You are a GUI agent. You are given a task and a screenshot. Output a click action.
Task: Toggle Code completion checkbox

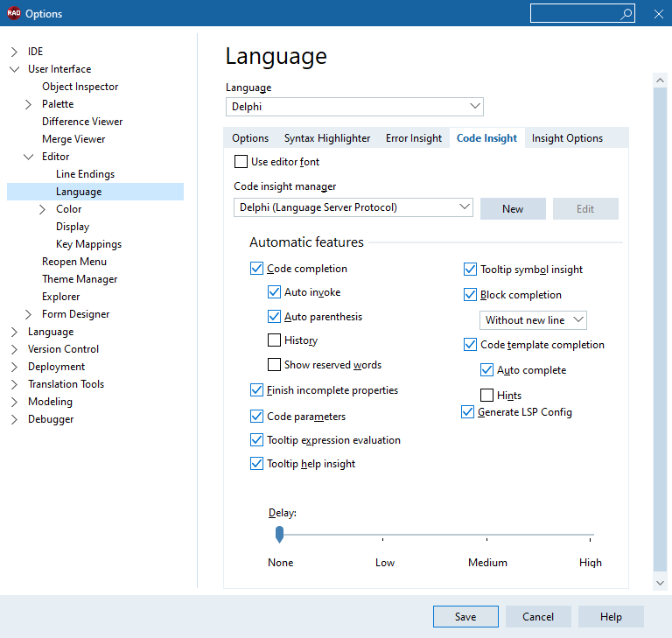point(256,269)
